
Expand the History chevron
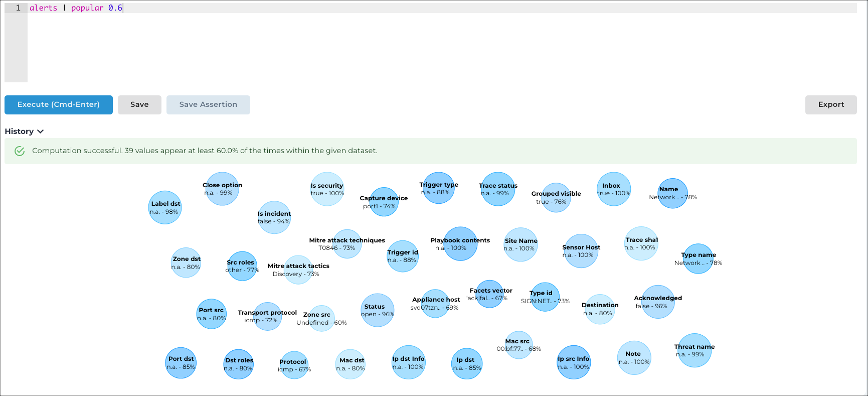[x=41, y=131]
